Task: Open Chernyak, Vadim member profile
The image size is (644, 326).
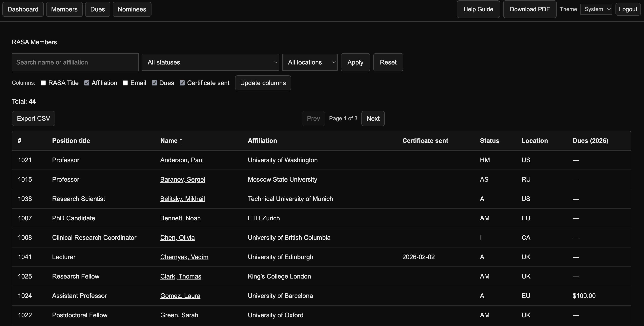Action: pyautogui.click(x=184, y=257)
